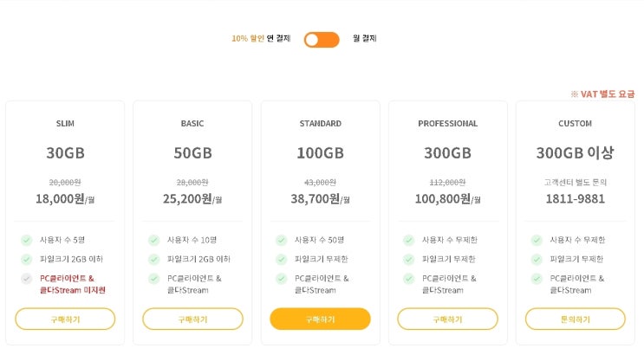Click 구매하기 button for SLIM plan
Screen dimensions: 644x355
[x=65, y=319]
